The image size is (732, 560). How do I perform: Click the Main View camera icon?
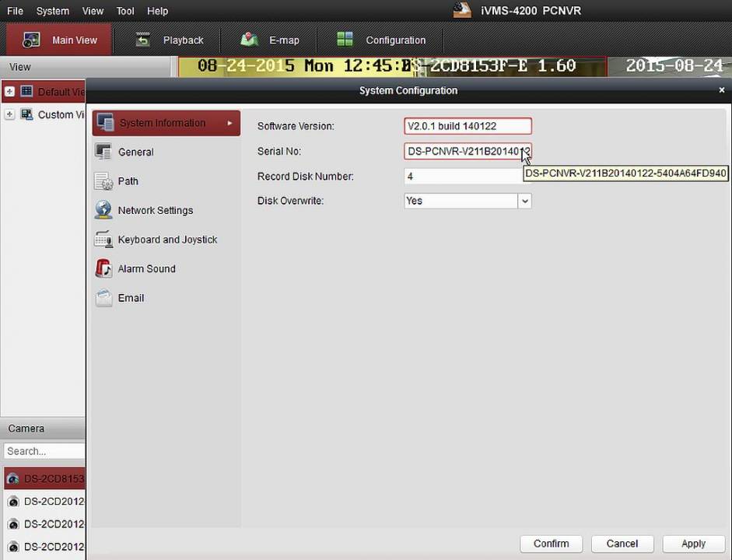pos(31,40)
